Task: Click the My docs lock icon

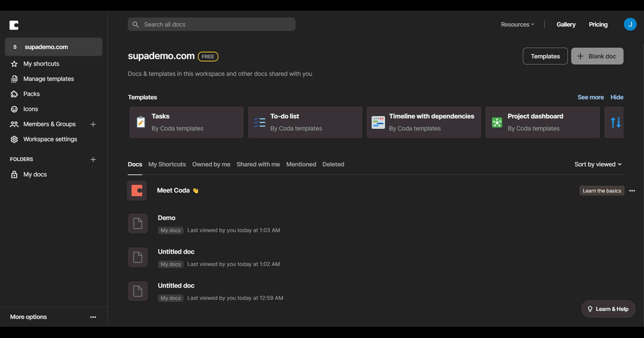Action: [x=14, y=174]
